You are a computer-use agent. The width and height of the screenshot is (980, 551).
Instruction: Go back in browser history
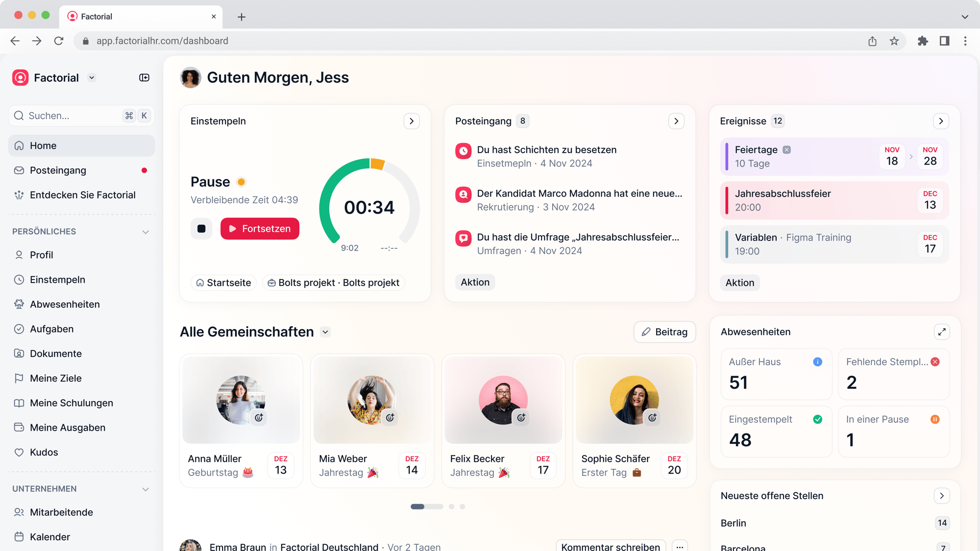tap(15, 41)
